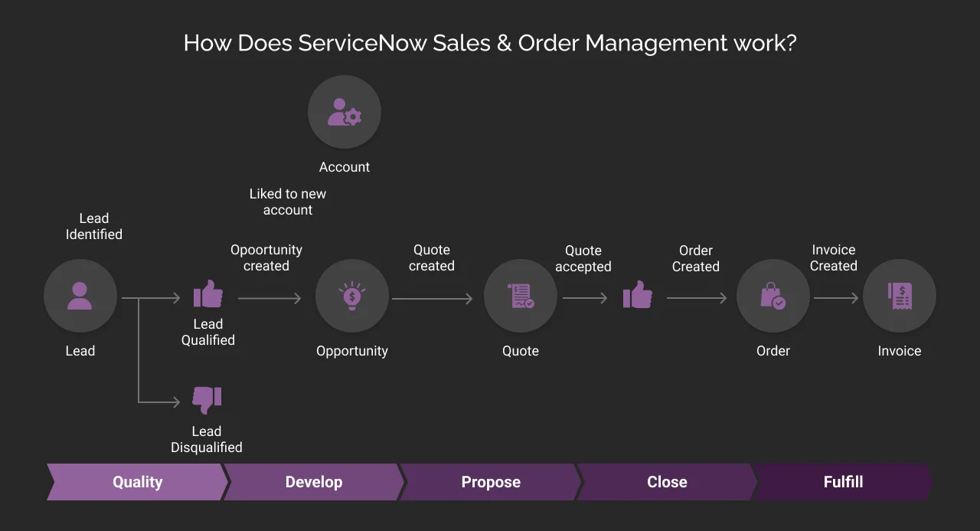The width and height of the screenshot is (980, 531).
Task: Click the Lead person icon
Action: (x=80, y=296)
